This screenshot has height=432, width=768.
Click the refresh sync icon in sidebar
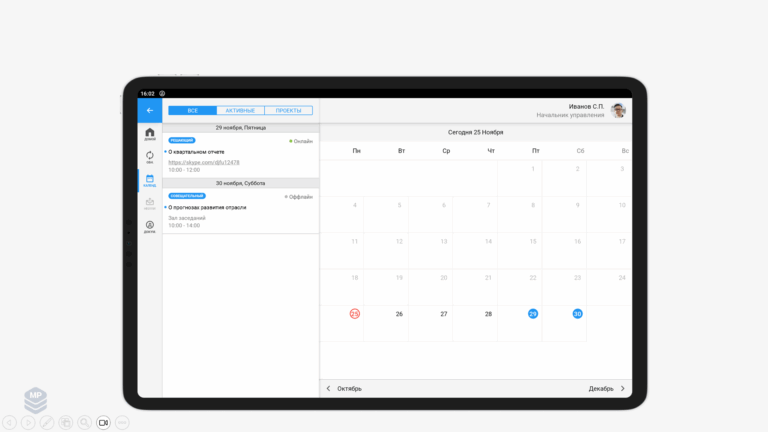coord(150,156)
